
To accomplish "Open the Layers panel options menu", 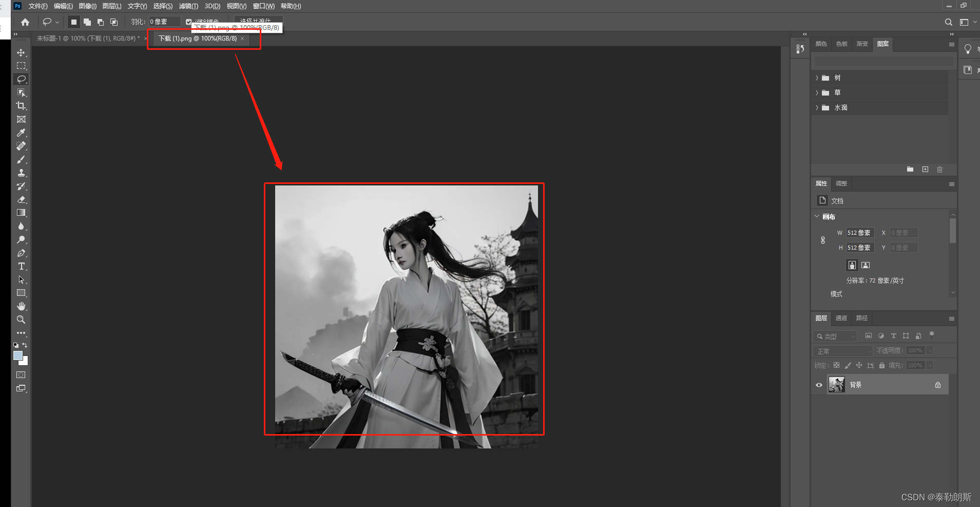I will pos(951,318).
